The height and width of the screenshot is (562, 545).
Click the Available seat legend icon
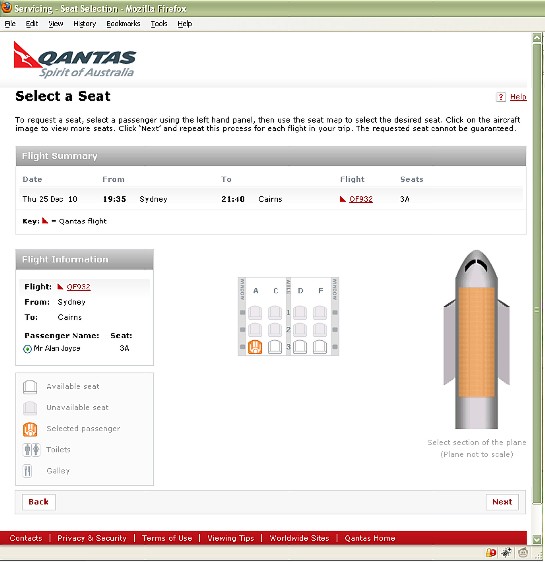30,387
